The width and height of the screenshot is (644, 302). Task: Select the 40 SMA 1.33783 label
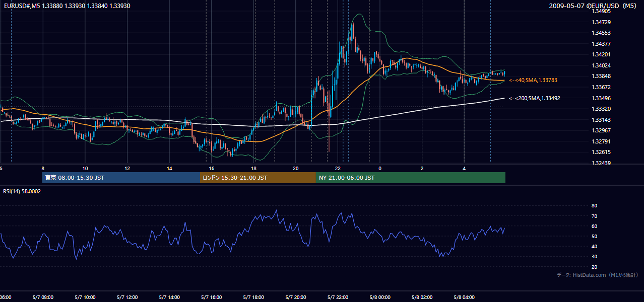(x=533, y=80)
